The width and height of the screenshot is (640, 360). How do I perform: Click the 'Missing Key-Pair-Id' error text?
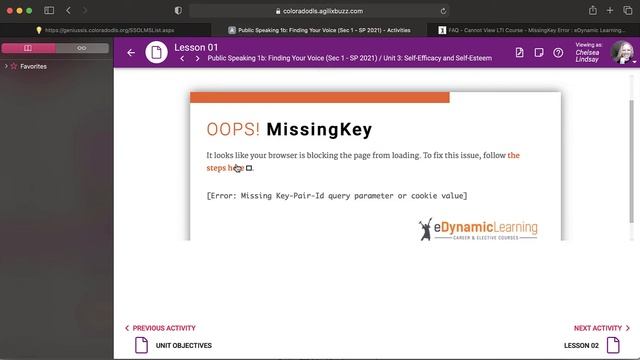(x=337, y=196)
